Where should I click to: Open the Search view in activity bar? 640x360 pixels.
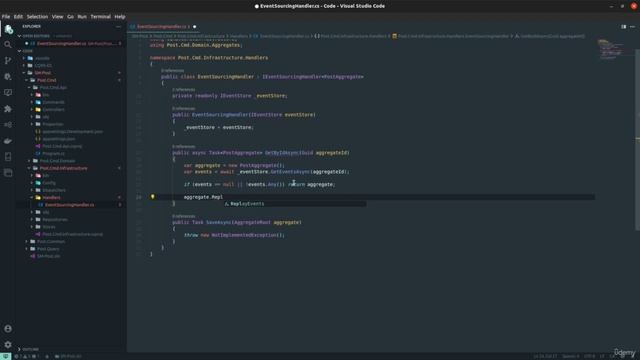tap(8, 44)
